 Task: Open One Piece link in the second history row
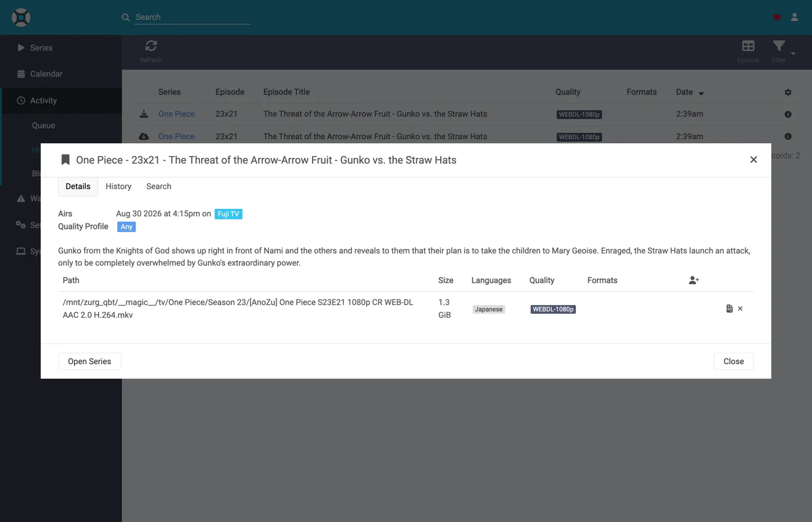point(176,136)
